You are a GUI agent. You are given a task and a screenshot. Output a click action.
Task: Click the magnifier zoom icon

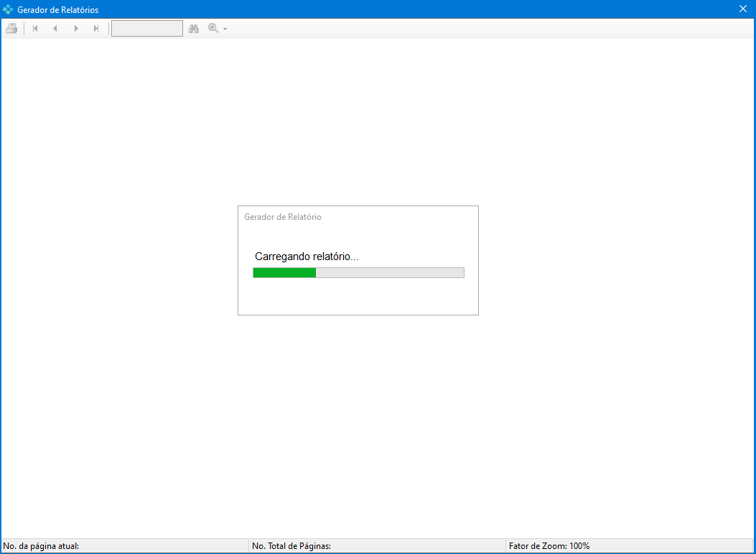point(213,29)
